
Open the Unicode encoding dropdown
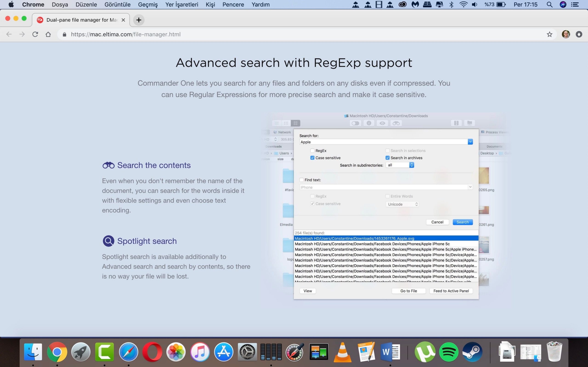pos(402,204)
